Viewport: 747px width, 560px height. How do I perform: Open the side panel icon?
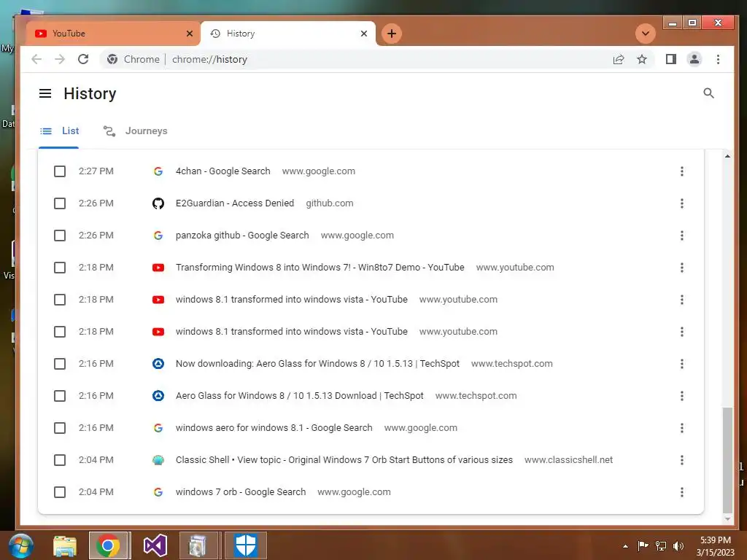pyautogui.click(x=671, y=59)
